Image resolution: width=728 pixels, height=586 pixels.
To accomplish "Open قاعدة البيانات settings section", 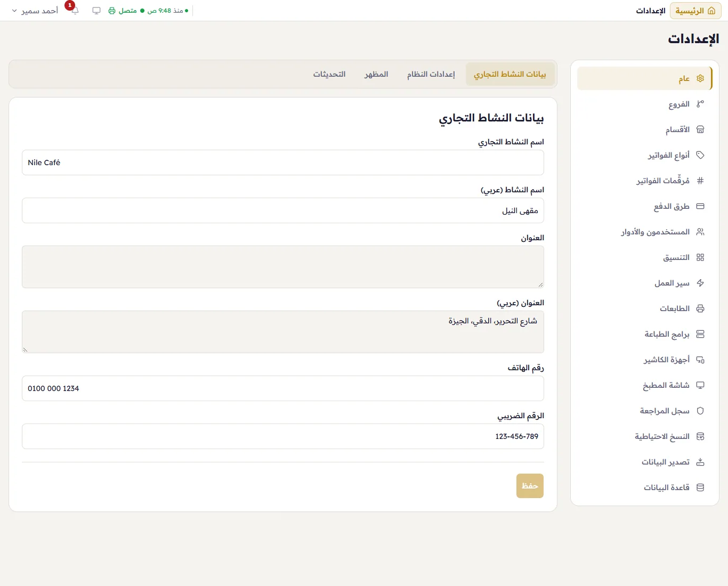I will pos(645,487).
